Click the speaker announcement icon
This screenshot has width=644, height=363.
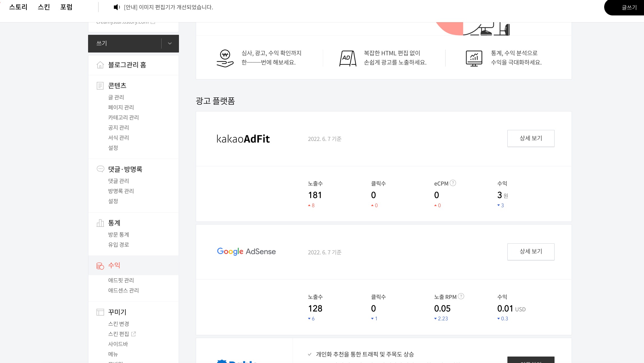(117, 7)
